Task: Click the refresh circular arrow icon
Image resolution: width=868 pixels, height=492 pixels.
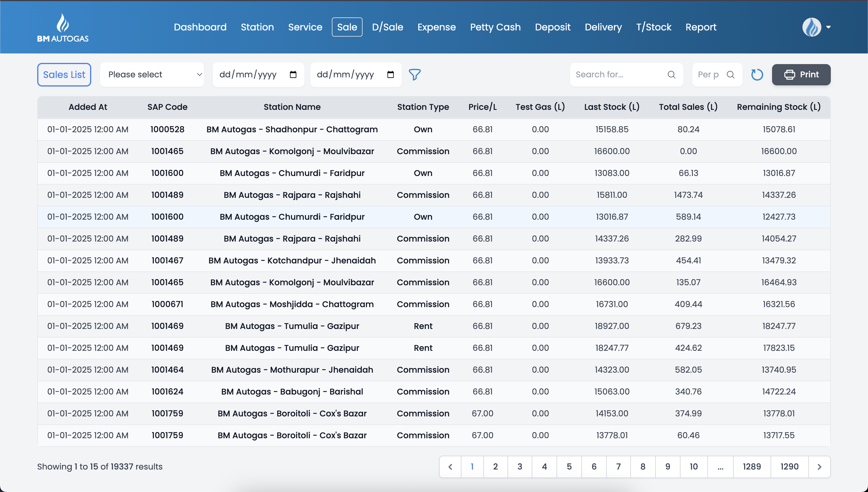Action: click(757, 74)
